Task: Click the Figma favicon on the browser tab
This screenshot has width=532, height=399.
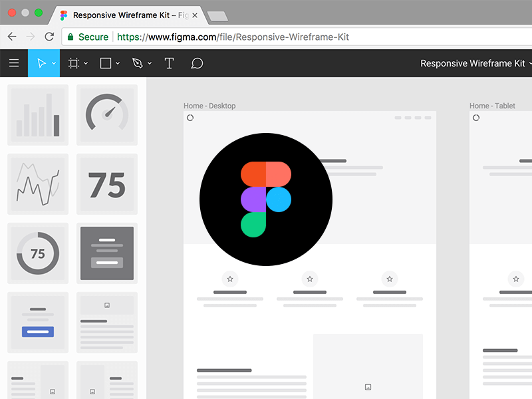Action: click(64, 15)
